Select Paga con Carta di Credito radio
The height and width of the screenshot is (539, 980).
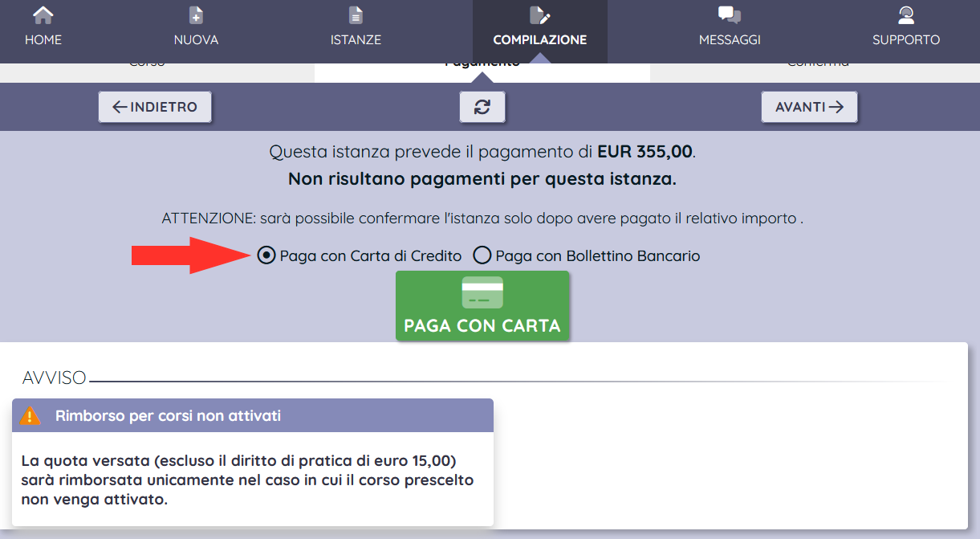click(266, 256)
